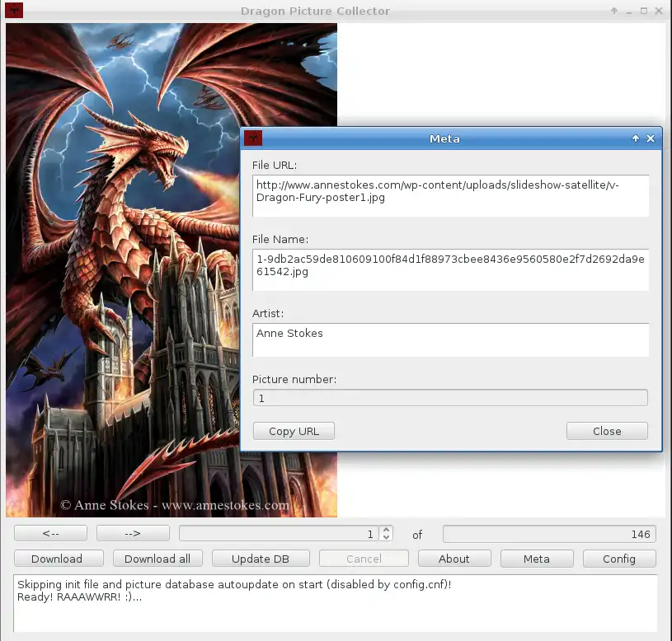Viewport: 672px width, 641px height.
Task: Click the Meta dialog up-arrow shade icon
Action: coord(636,138)
